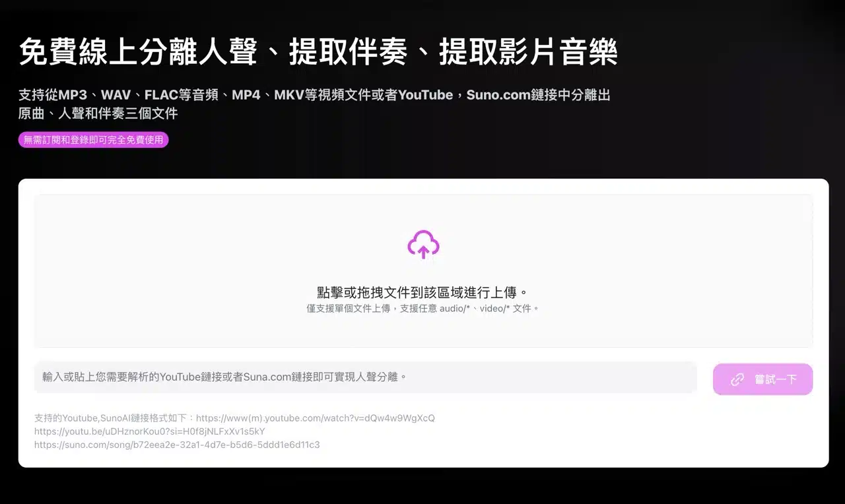
Task: Click the chain link icon in 嘗試一下 button
Action: (x=737, y=379)
